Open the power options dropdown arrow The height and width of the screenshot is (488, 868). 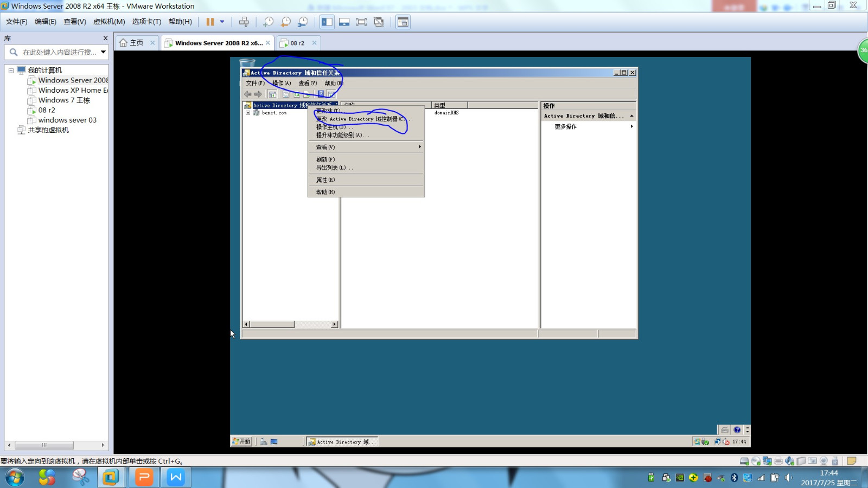[x=222, y=22]
